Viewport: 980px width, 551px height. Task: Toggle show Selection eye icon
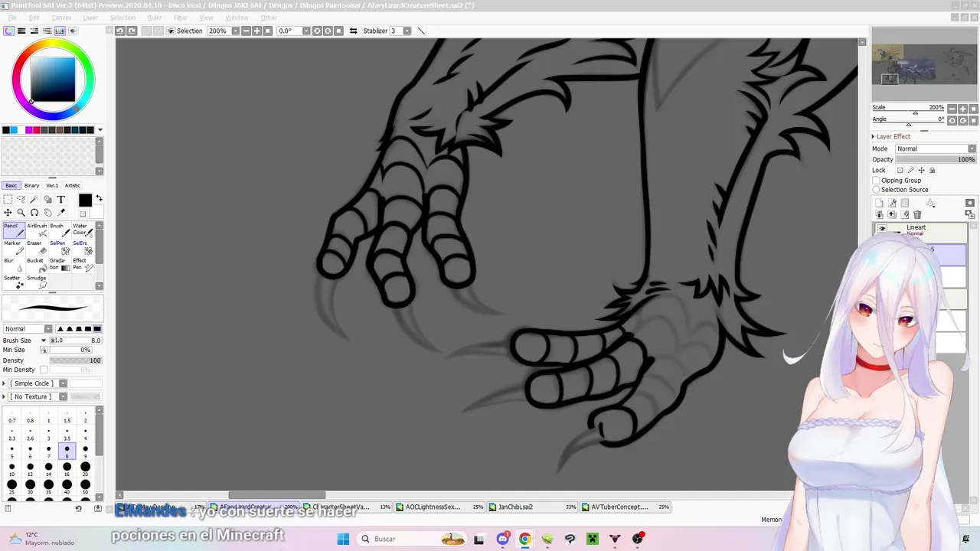tap(171, 31)
